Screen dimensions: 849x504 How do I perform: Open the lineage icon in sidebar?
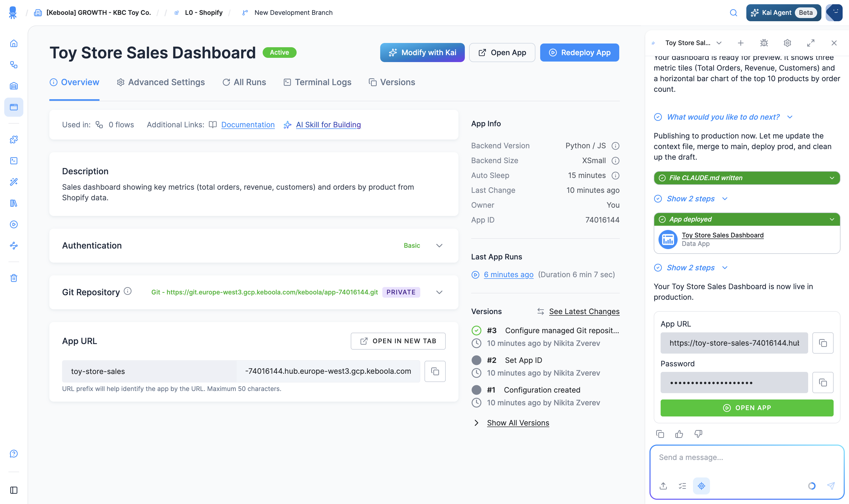tap(14, 246)
